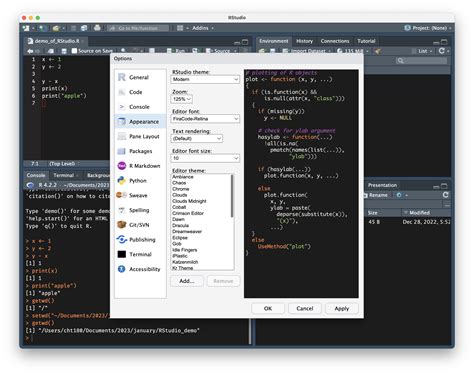Open the Packages options category

(x=140, y=151)
